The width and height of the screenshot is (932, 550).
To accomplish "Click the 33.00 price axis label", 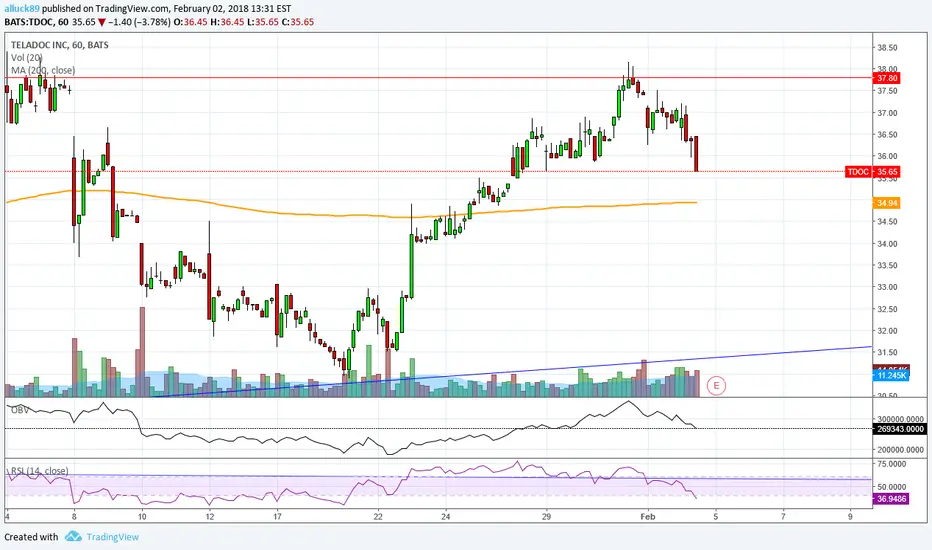I will 887,287.
